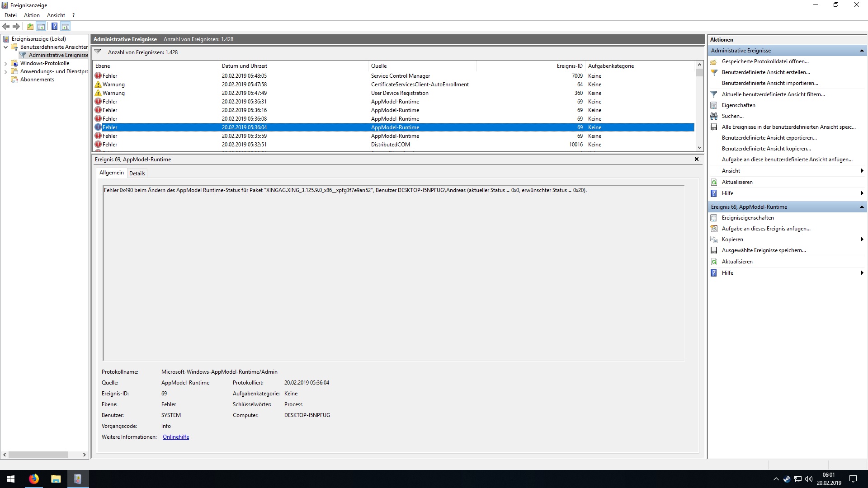Open the Ansicht menu in the menu bar
This screenshot has height=488, width=868.
click(56, 15)
